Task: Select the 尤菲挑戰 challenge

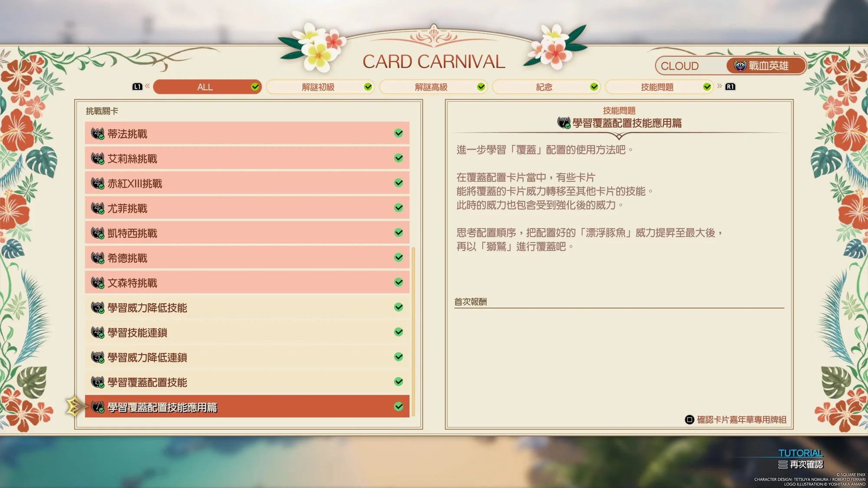Action: click(x=247, y=208)
